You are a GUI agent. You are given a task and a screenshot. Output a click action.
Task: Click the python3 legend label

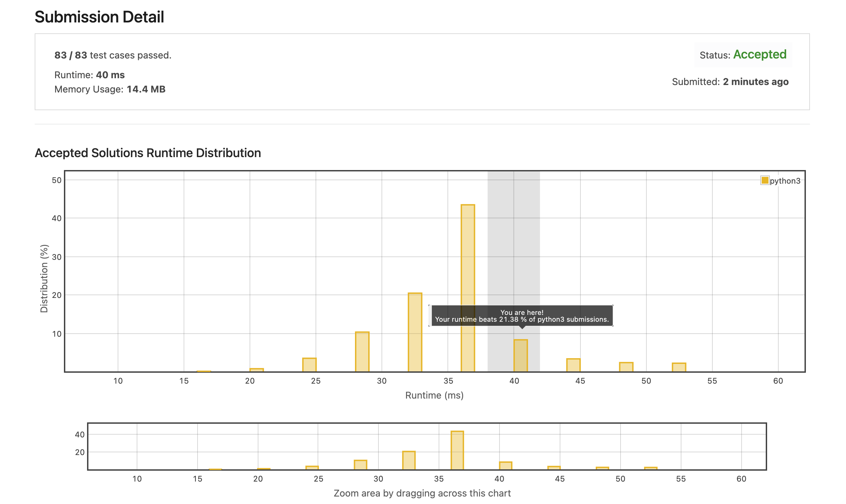click(785, 181)
